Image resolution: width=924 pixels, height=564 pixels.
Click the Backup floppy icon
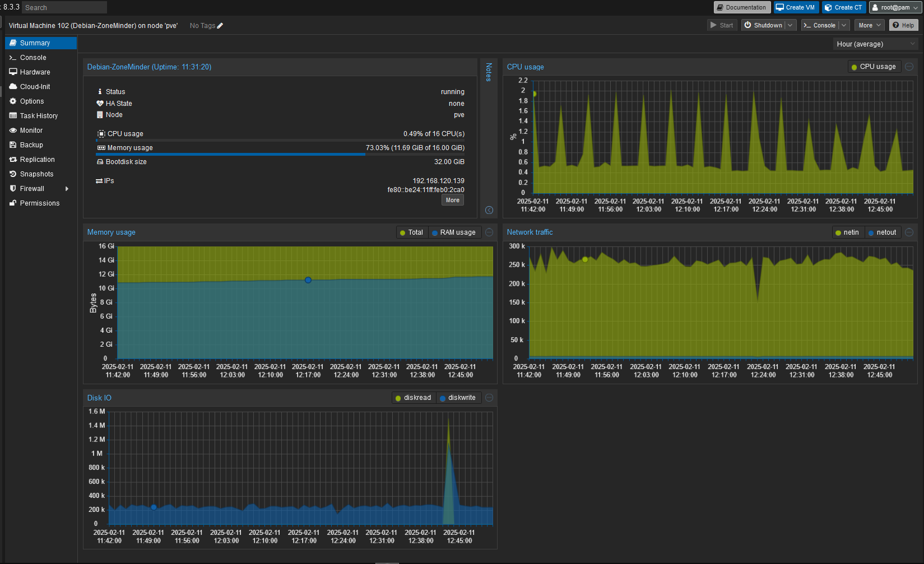click(13, 145)
